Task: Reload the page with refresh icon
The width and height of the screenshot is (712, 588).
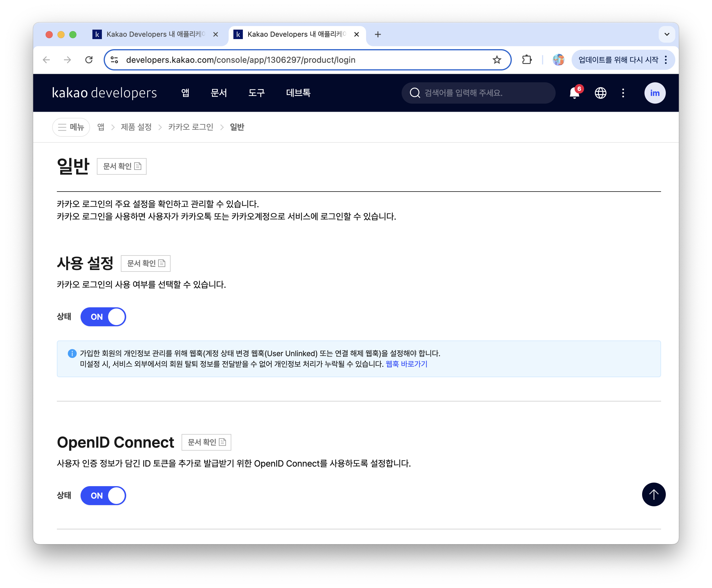Action: (89, 60)
